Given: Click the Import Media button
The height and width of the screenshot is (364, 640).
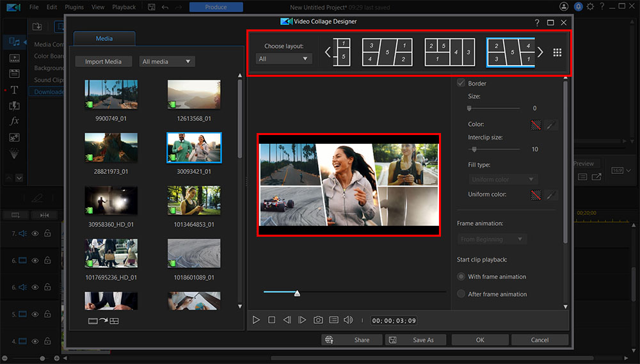Looking at the screenshot, I should click(103, 61).
